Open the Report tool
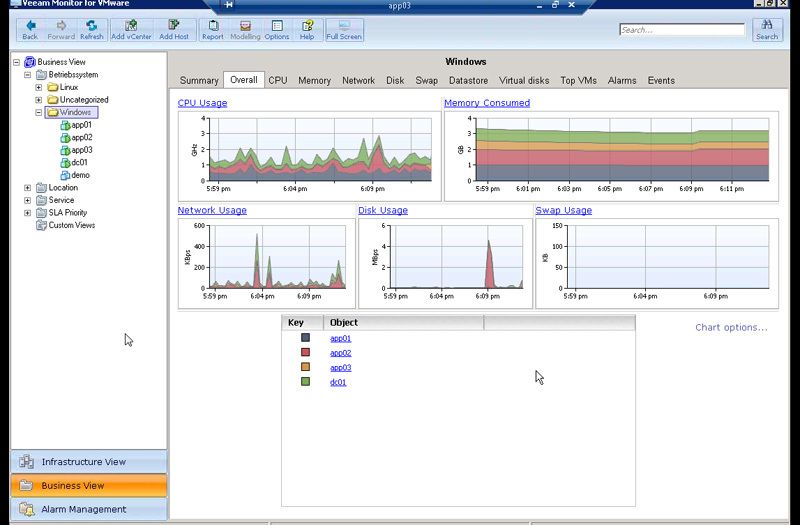 pyautogui.click(x=213, y=30)
